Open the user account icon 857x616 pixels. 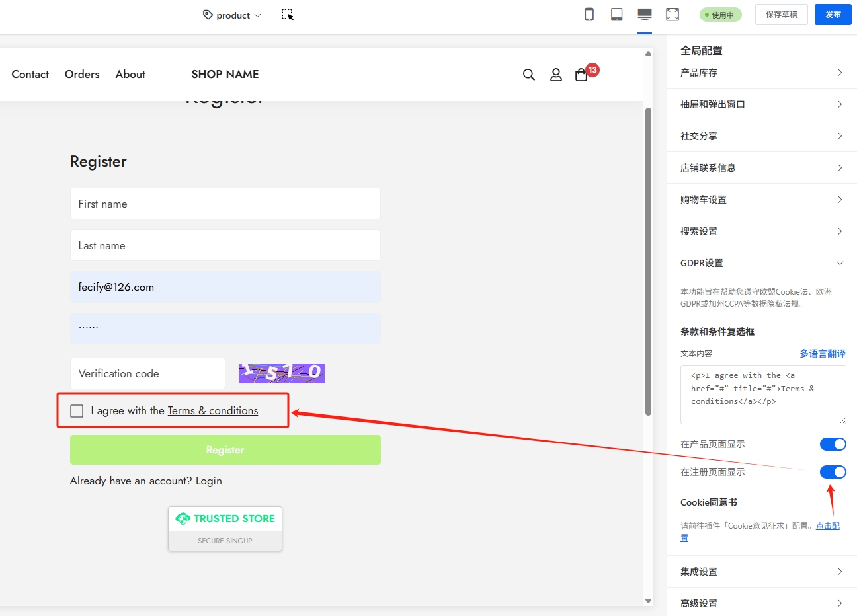(x=556, y=75)
